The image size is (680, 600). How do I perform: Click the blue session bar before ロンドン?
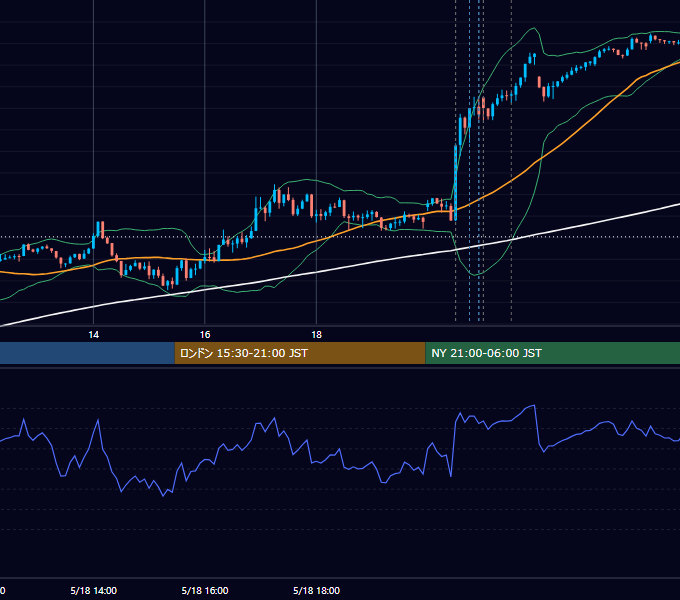(87, 353)
